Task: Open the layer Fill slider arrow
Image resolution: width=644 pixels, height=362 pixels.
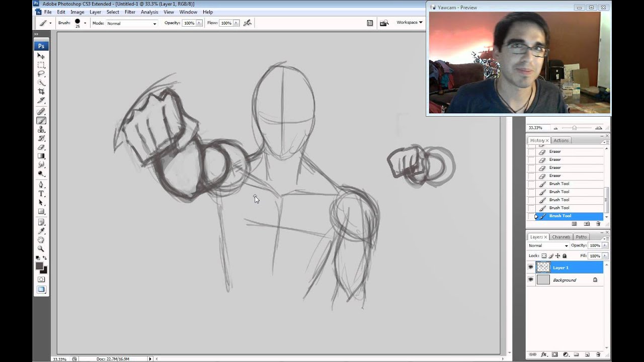Action: 604,256
